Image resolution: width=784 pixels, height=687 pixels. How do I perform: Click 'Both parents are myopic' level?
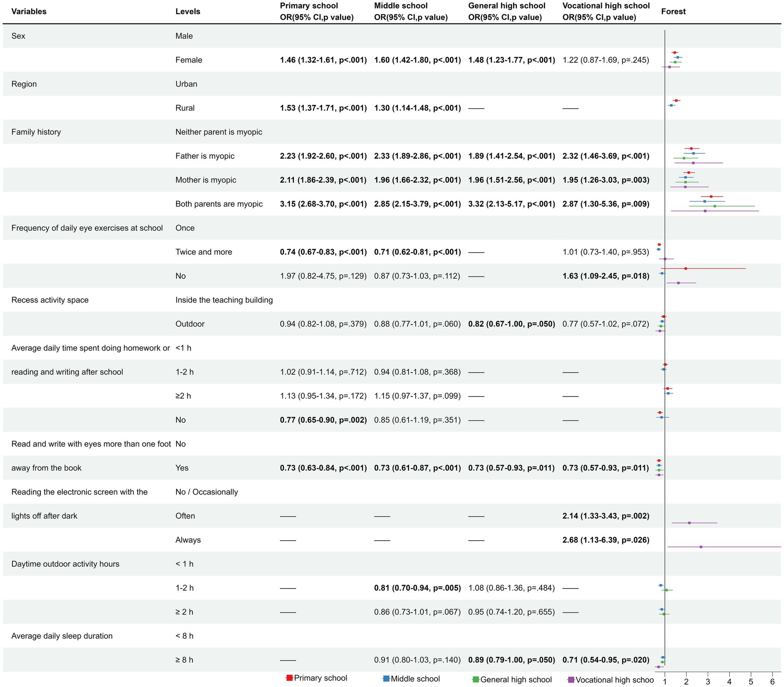(219, 204)
